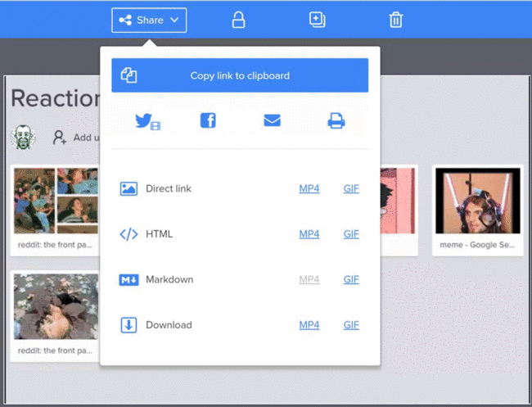Click HTML GIF link
The width and height of the screenshot is (532, 407).
(351, 234)
